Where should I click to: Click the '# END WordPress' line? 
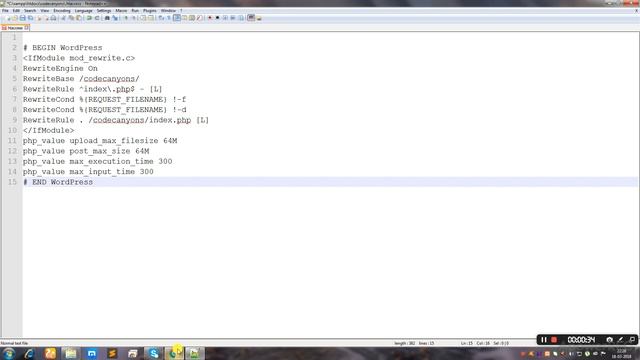click(x=58, y=182)
